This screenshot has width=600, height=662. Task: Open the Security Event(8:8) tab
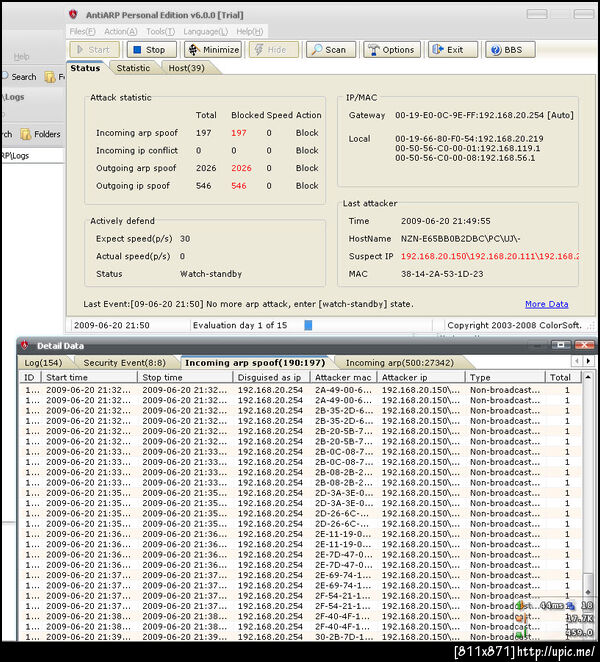pyautogui.click(x=125, y=363)
